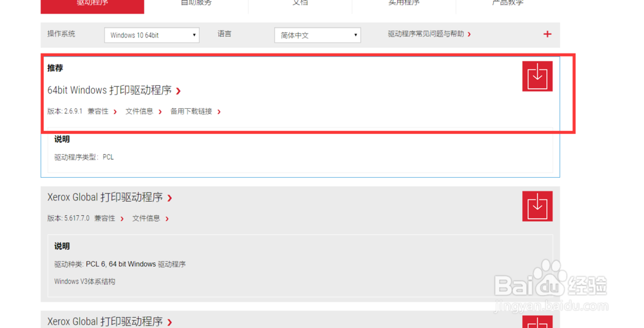The height and width of the screenshot is (328, 644).
Task: Open Xerox Global 打印驱动程序 version 5.617.7.0 link
Action: (109, 198)
